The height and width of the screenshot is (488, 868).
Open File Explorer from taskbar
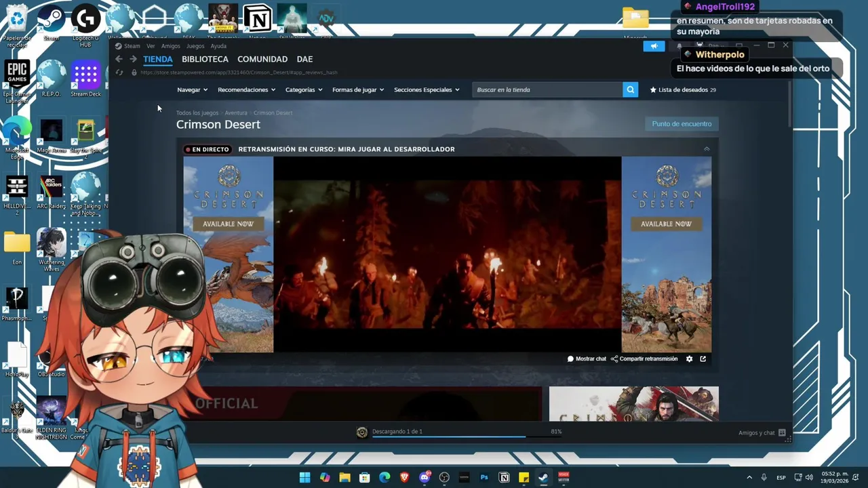tap(344, 477)
